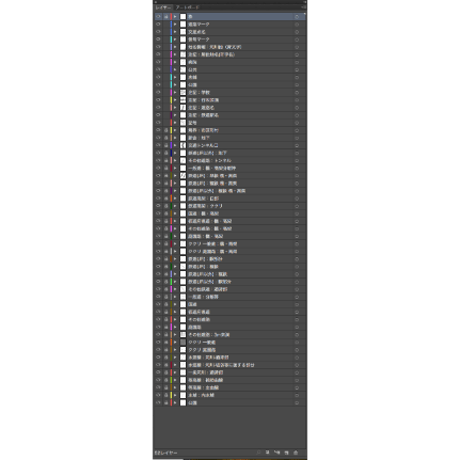Click the 注記：学校 layer thumbnail
The height and width of the screenshot is (460, 460).
click(x=183, y=92)
